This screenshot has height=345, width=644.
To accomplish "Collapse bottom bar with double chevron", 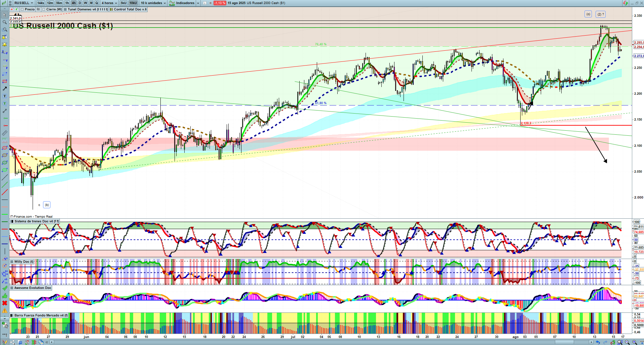I will pyautogui.click(x=47, y=342).
